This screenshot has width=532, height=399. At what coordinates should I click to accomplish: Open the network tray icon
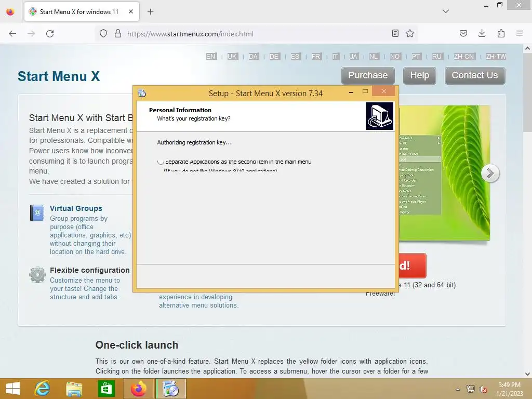pyautogui.click(x=470, y=389)
